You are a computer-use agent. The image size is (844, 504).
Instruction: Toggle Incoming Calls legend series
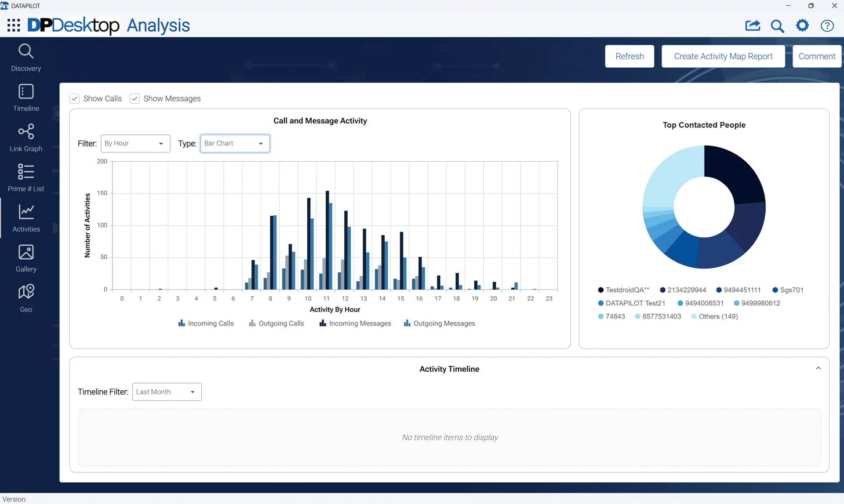point(206,323)
